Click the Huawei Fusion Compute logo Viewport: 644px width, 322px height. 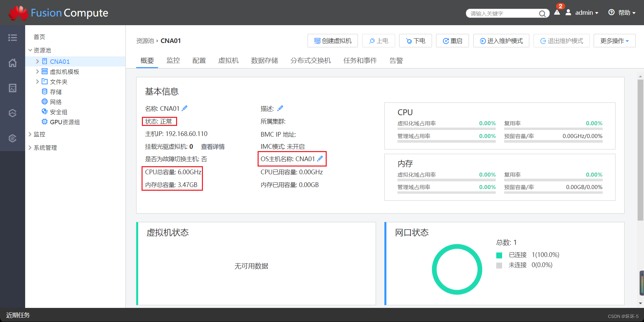click(x=58, y=13)
